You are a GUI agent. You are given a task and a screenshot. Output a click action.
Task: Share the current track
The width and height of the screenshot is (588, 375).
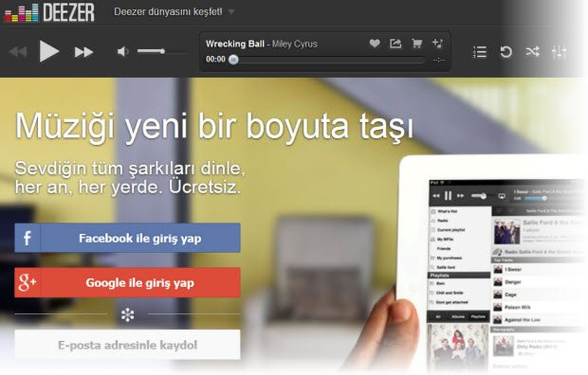pos(395,43)
